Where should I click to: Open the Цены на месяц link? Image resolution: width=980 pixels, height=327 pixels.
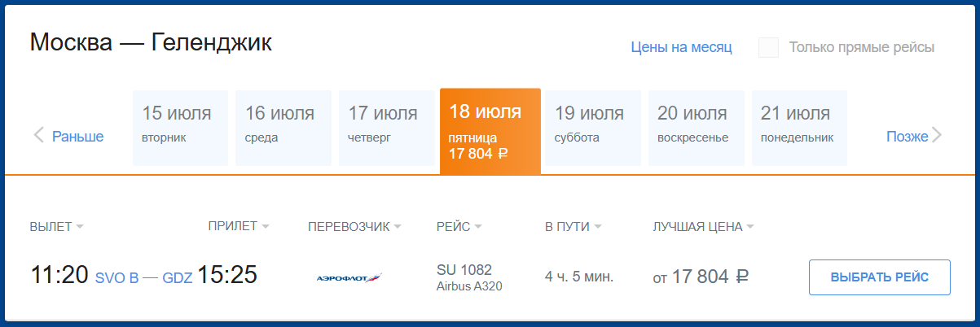tap(681, 47)
